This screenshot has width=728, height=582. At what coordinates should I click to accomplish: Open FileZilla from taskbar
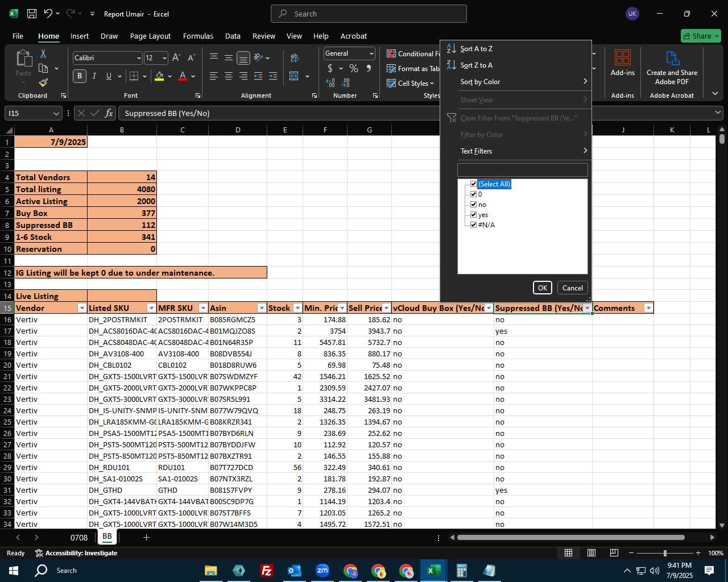click(266, 571)
